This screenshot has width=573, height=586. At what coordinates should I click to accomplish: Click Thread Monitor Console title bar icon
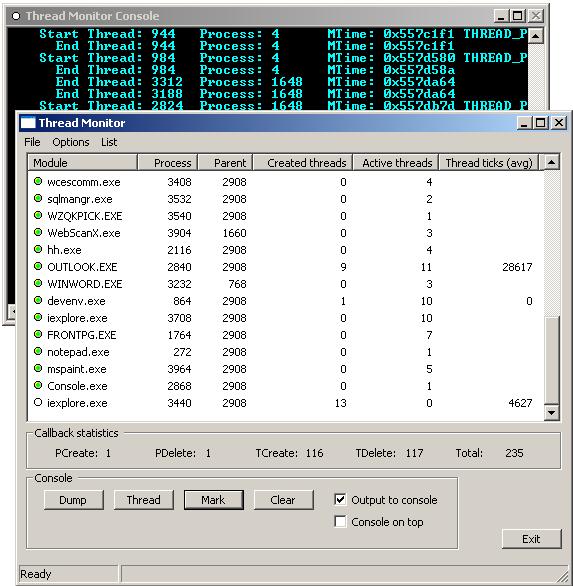pos(16,16)
